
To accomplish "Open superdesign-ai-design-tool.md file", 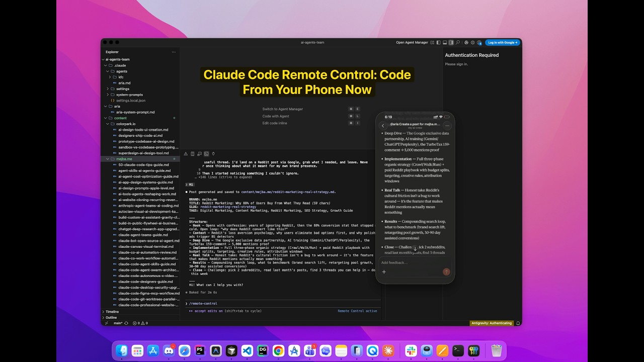I will tap(143, 153).
